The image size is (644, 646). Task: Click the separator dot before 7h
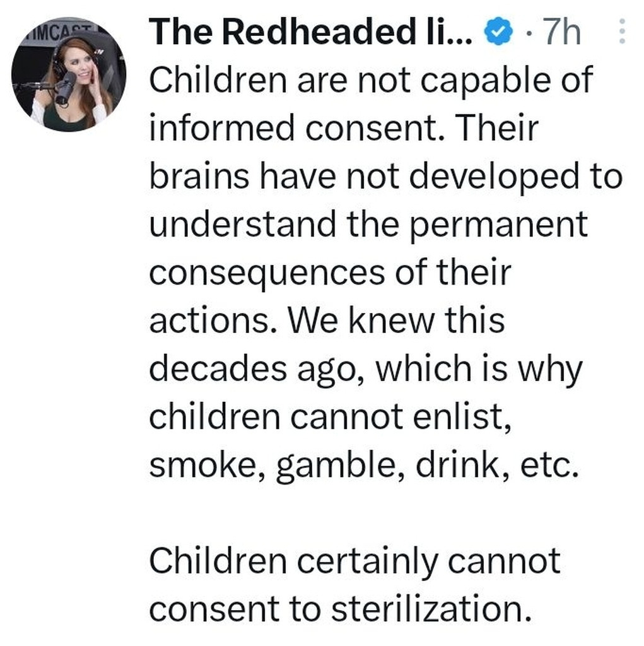point(528,33)
